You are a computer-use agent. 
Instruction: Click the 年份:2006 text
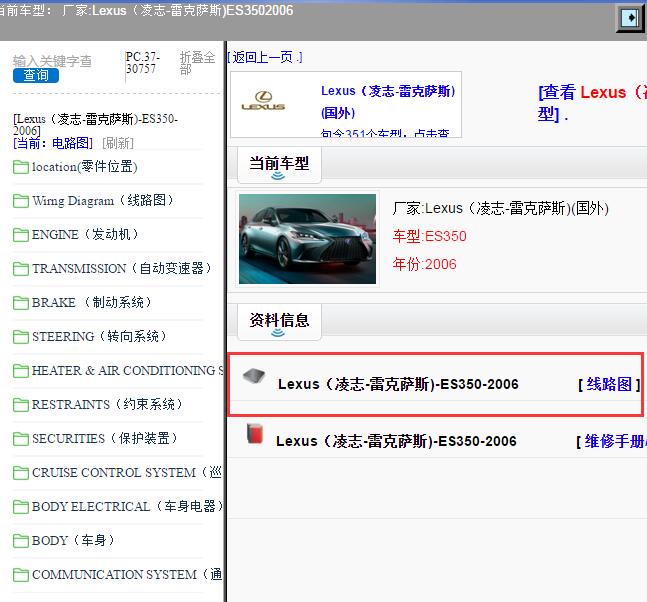(x=425, y=264)
